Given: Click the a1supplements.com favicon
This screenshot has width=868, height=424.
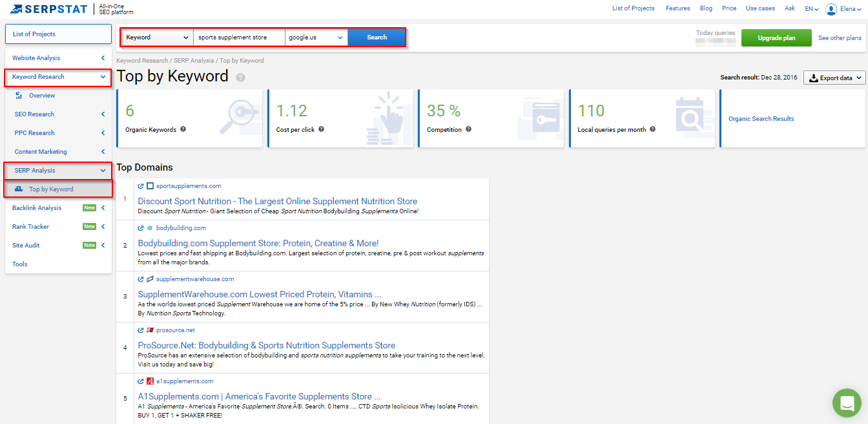Looking at the screenshot, I should (150, 381).
